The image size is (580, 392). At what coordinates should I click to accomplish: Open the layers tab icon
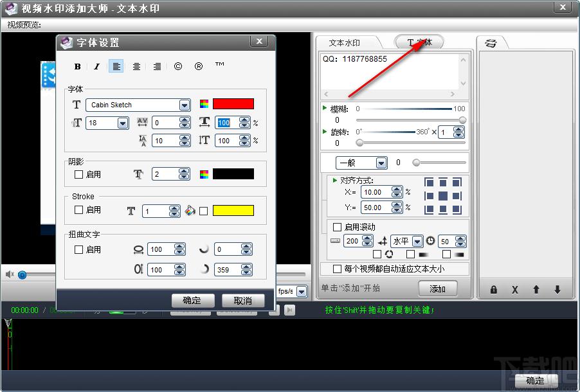491,43
